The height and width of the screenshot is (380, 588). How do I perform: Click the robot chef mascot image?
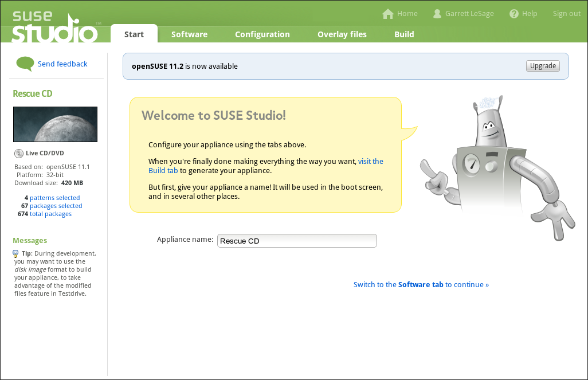(497, 167)
